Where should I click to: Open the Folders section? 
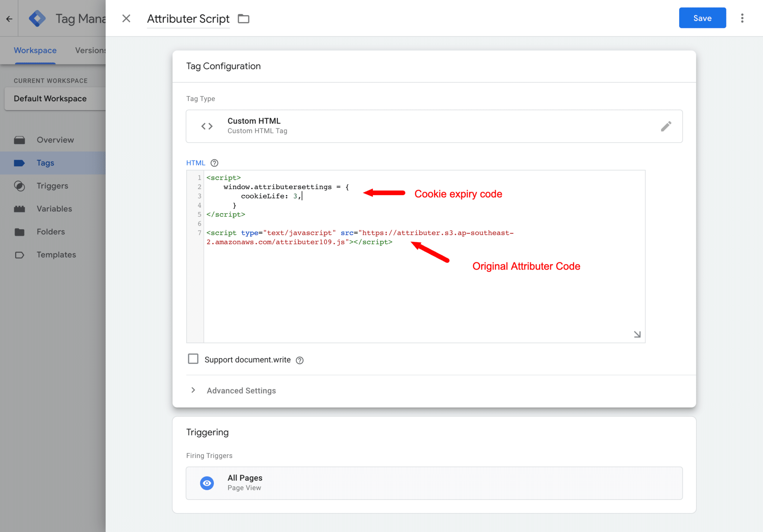[x=51, y=232]
